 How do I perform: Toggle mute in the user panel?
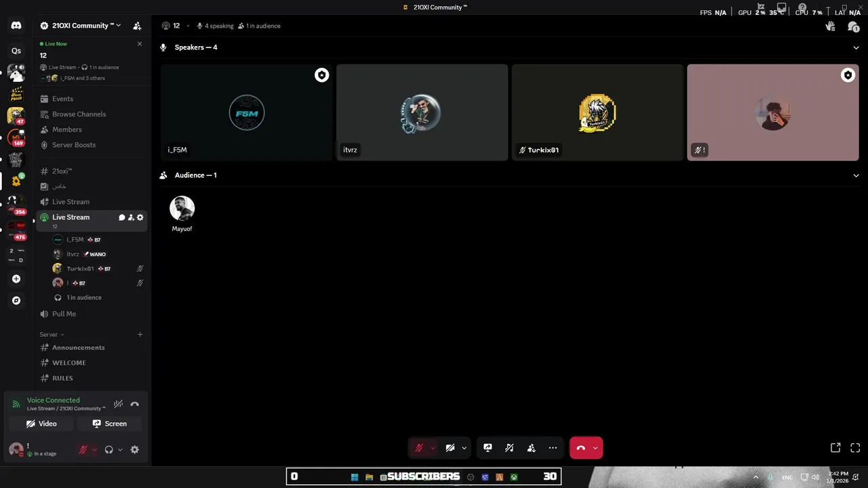[x=83, y=449]
